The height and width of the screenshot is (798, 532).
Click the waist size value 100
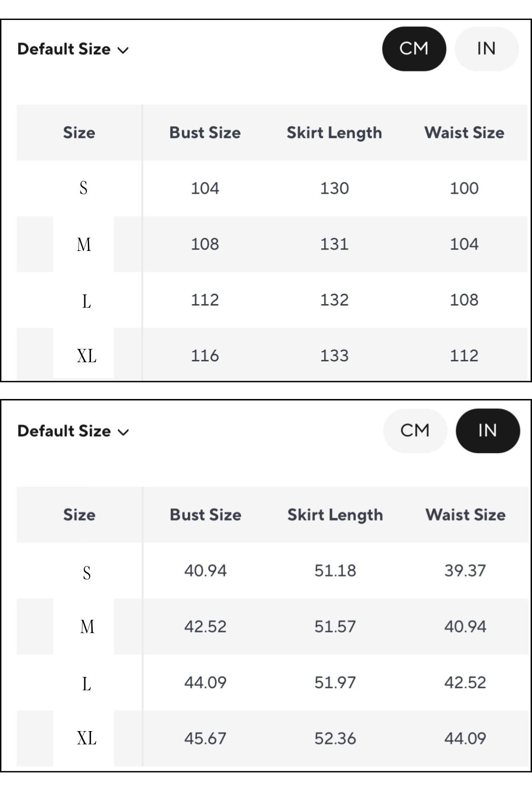point(464,188)
